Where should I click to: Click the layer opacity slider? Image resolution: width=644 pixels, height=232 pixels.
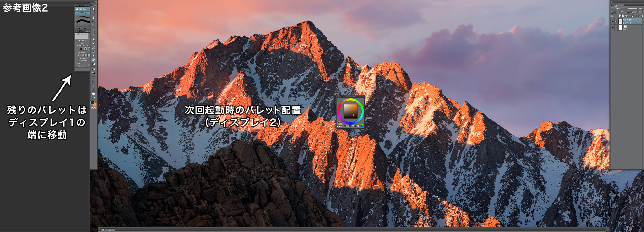click(x=632, y=9)
